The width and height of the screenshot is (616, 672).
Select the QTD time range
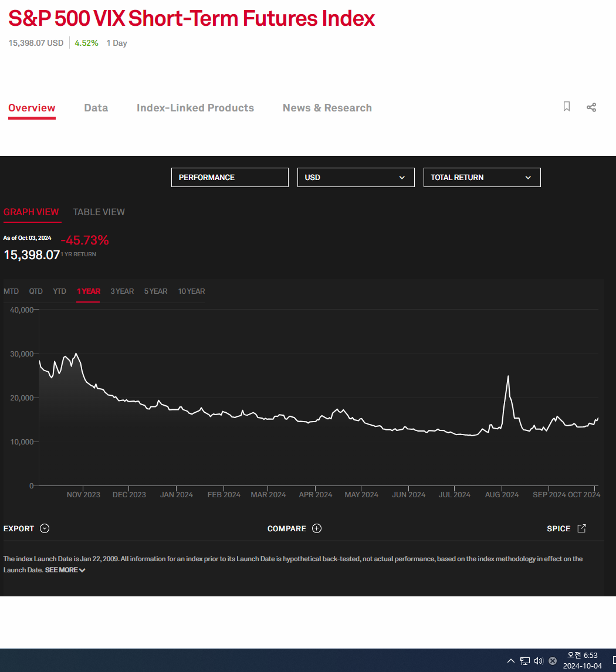[36, 291]
